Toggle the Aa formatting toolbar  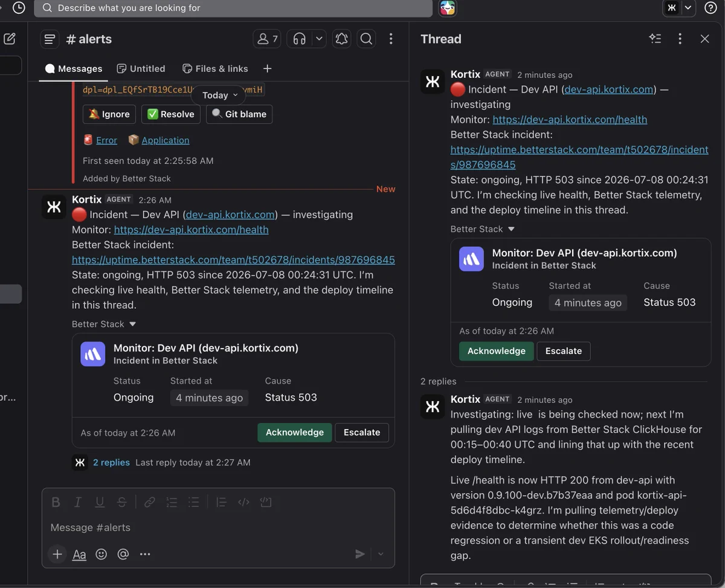click(x=79, y=554)
